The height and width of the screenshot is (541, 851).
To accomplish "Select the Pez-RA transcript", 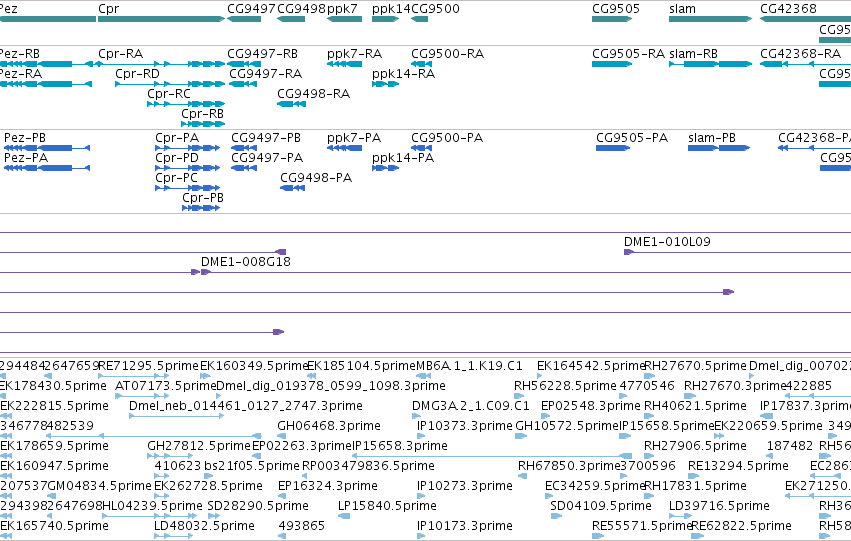I will [x=46, y=84].
